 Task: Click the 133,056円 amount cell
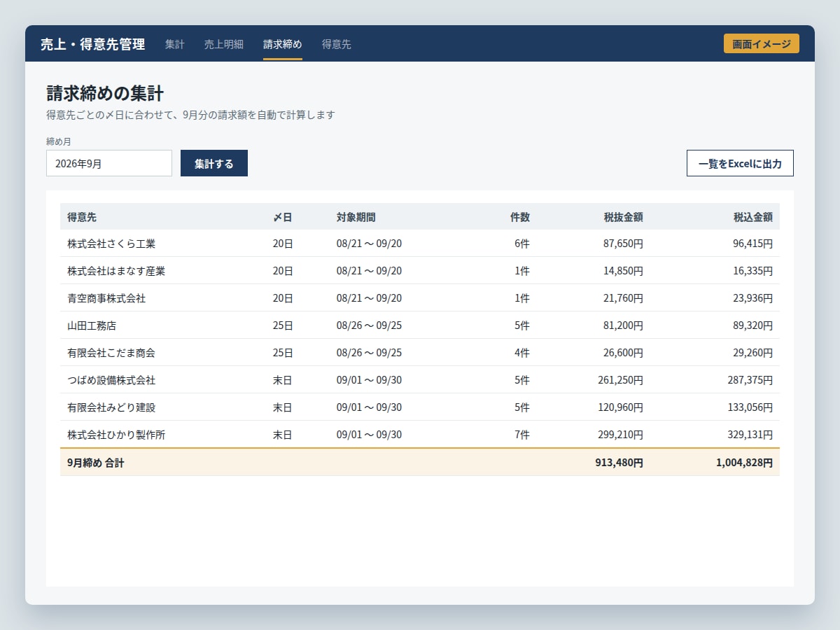click(x=750, y=407)
